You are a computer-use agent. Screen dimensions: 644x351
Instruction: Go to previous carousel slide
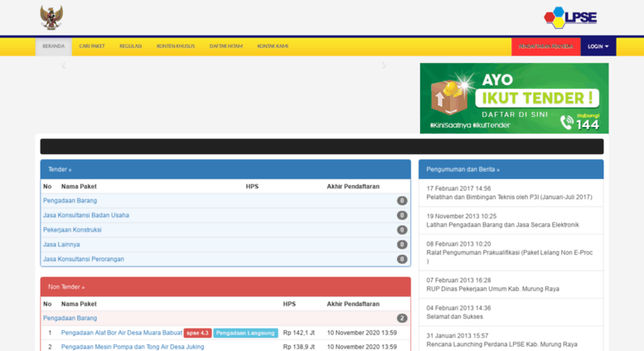pos(64,66)
